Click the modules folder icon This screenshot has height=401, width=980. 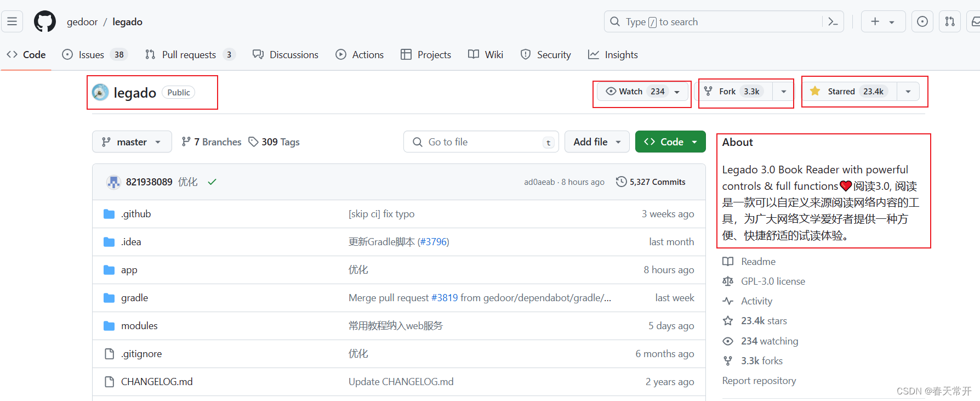[109, 326]
